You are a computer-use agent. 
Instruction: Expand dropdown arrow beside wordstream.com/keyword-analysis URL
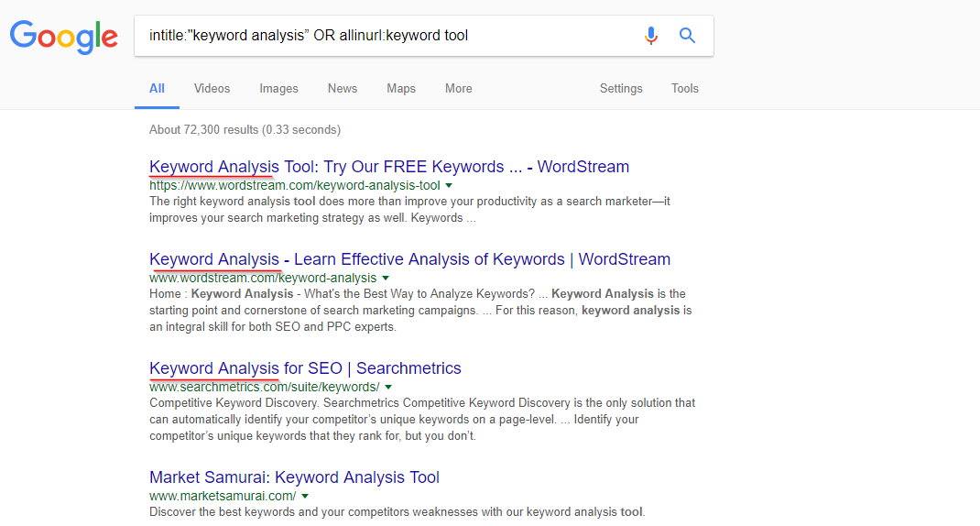pos(386,279)
